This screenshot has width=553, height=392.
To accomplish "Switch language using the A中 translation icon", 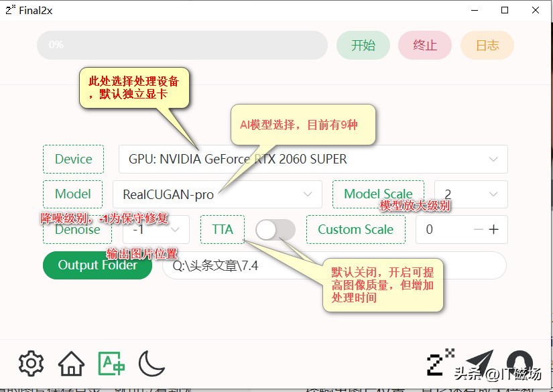I will pos(111,363).
